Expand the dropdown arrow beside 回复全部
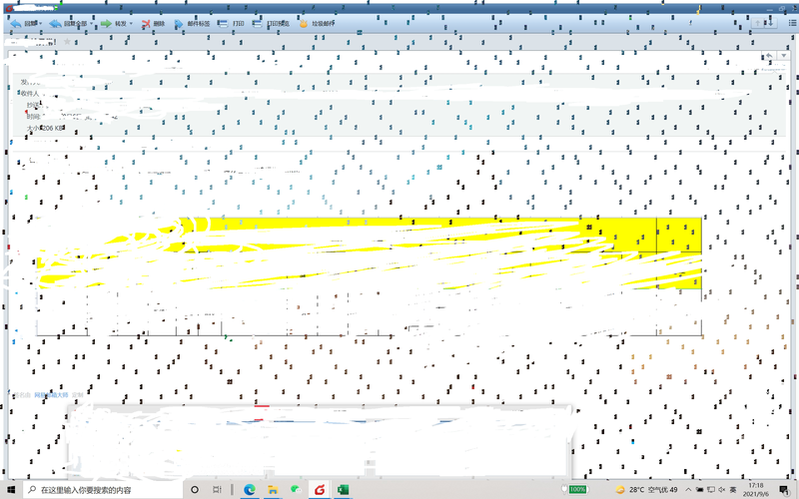Image resolution: width=799 pixels, height=499 pixels. point(94,23)
